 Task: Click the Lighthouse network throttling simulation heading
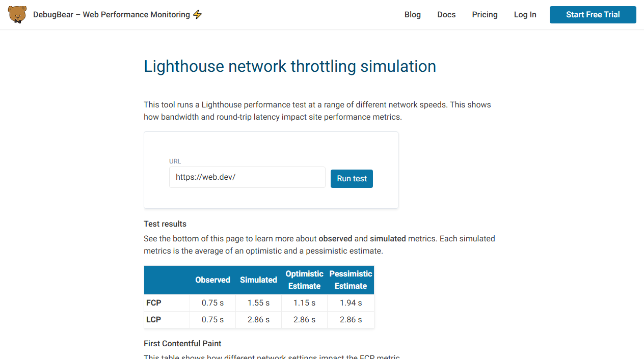(x=289, y=66)
